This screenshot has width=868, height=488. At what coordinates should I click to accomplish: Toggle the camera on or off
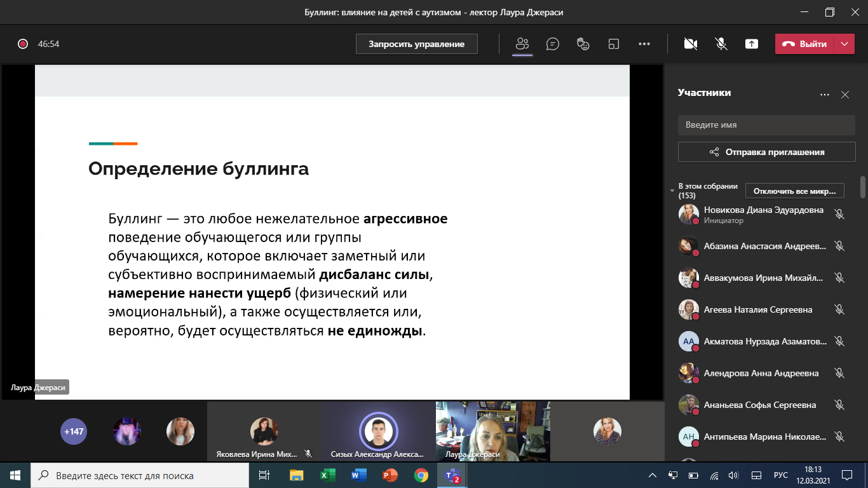[x=691, y=44]
